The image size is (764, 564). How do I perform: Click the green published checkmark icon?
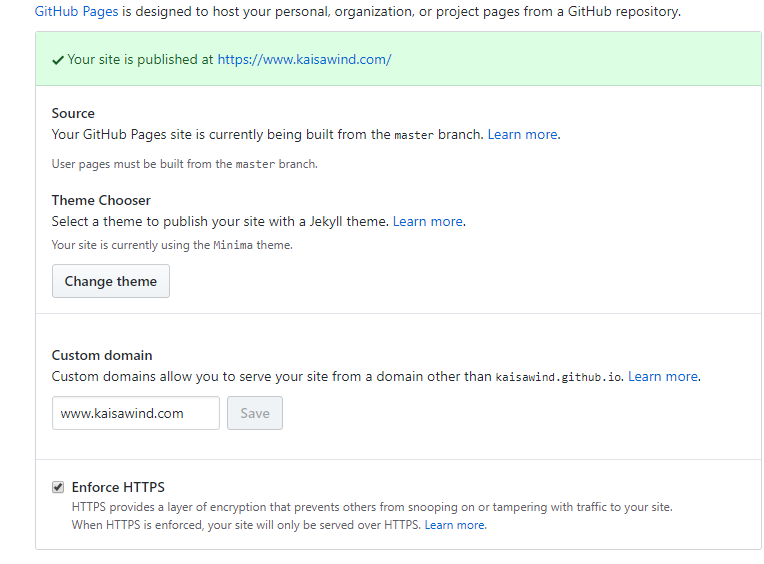pos(58,60)
